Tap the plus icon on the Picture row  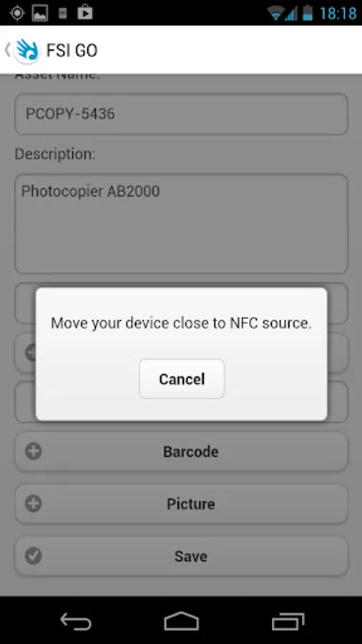coord(33,504)
